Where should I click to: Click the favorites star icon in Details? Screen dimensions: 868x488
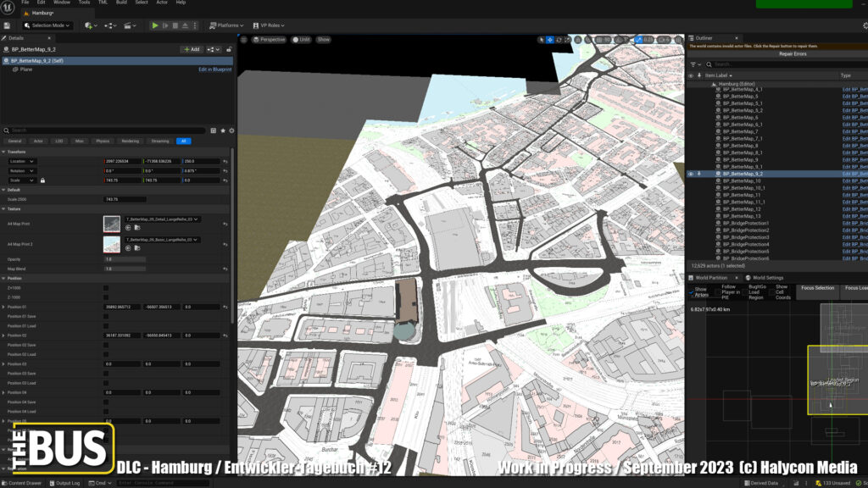pos(222,130)
